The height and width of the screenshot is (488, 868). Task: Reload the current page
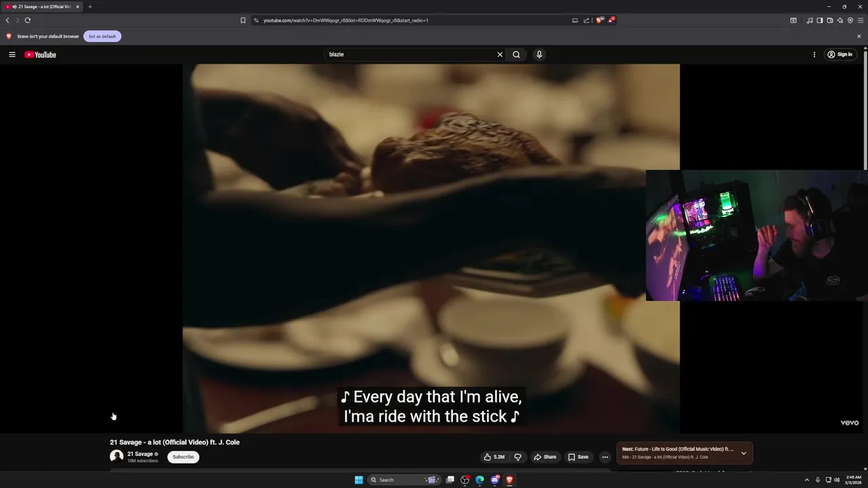pos(28,20)
